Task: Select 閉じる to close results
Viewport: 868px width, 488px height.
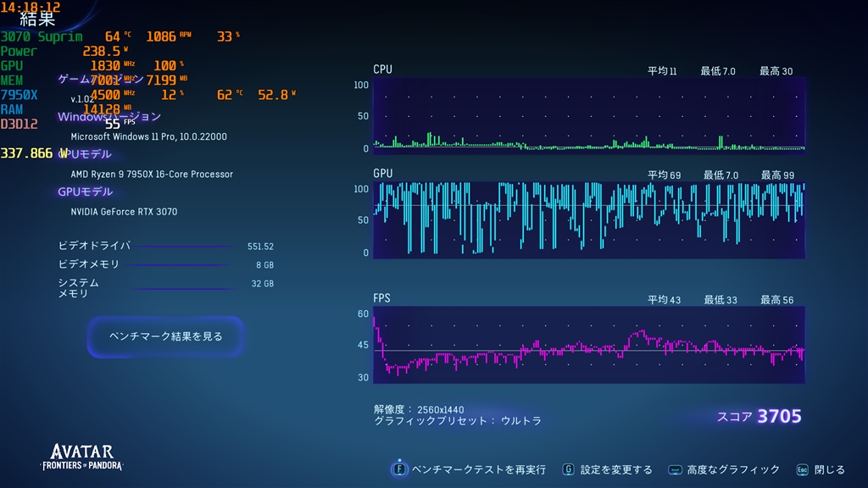Action: 829,469
